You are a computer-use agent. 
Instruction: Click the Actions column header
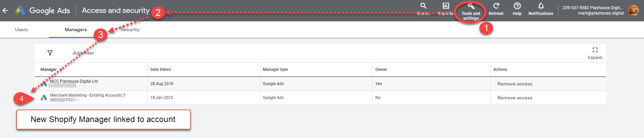[500, 70]
